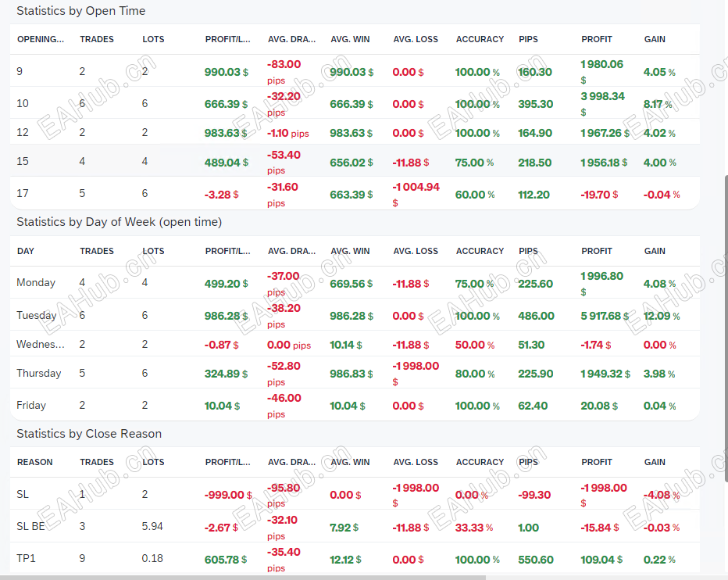Click OPENING column header in Open Time table
728x580 pixels.
(x=41, y=39)
